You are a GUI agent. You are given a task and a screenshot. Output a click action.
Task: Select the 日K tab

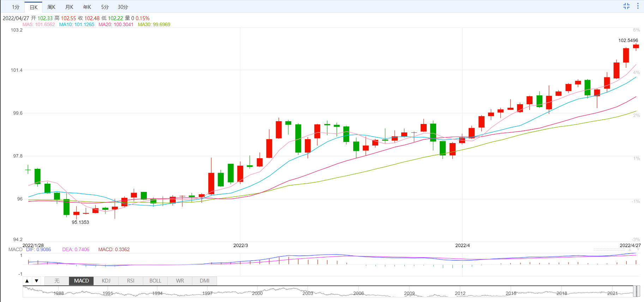click(x=34, y=7)
